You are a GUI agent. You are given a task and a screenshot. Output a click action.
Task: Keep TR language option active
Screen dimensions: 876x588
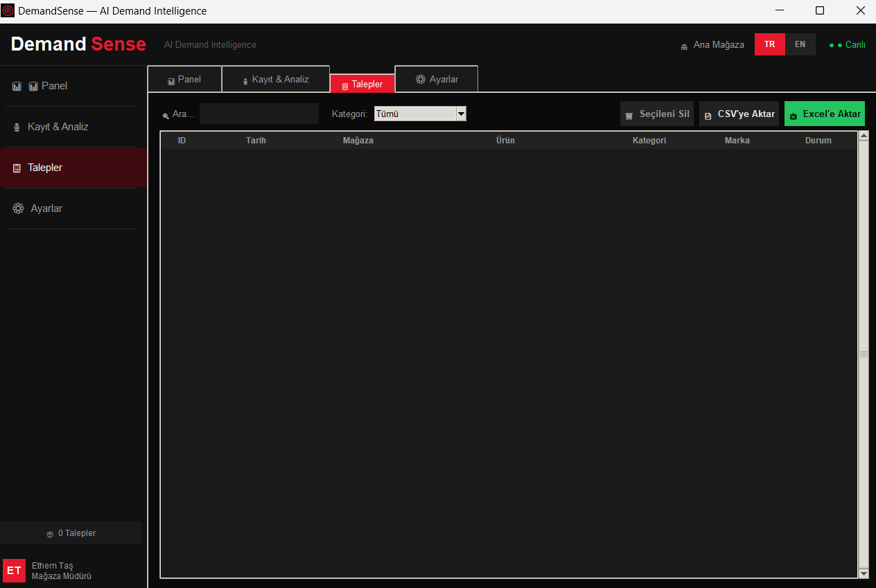[x=770, y=44]
